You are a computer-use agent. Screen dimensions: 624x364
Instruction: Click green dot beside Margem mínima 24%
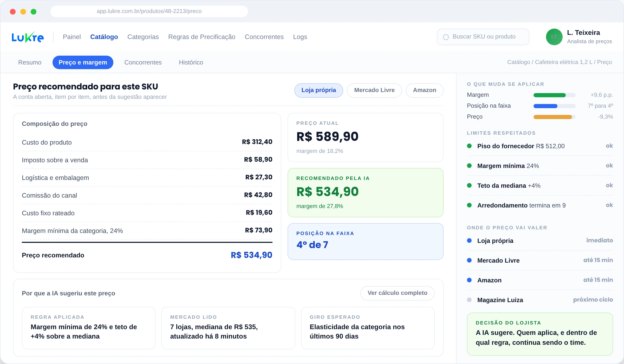coord(469,166)
